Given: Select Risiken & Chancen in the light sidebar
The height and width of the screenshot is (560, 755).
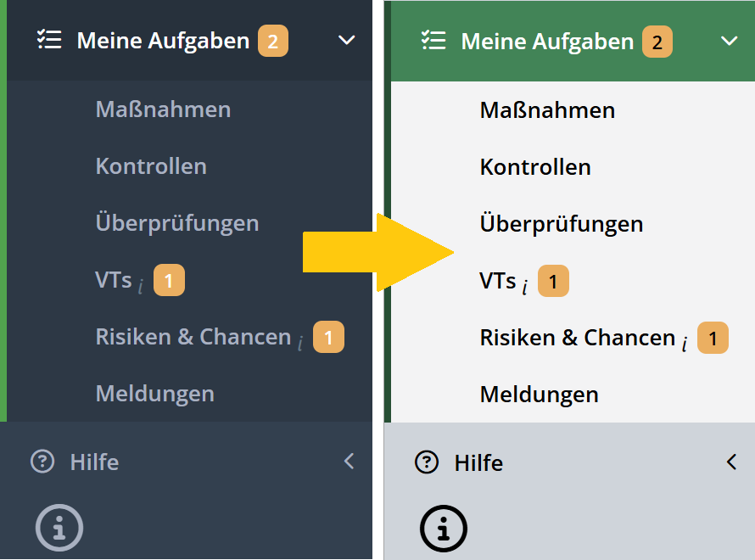Looking at the screenshot, I should (x=577, y=337).
